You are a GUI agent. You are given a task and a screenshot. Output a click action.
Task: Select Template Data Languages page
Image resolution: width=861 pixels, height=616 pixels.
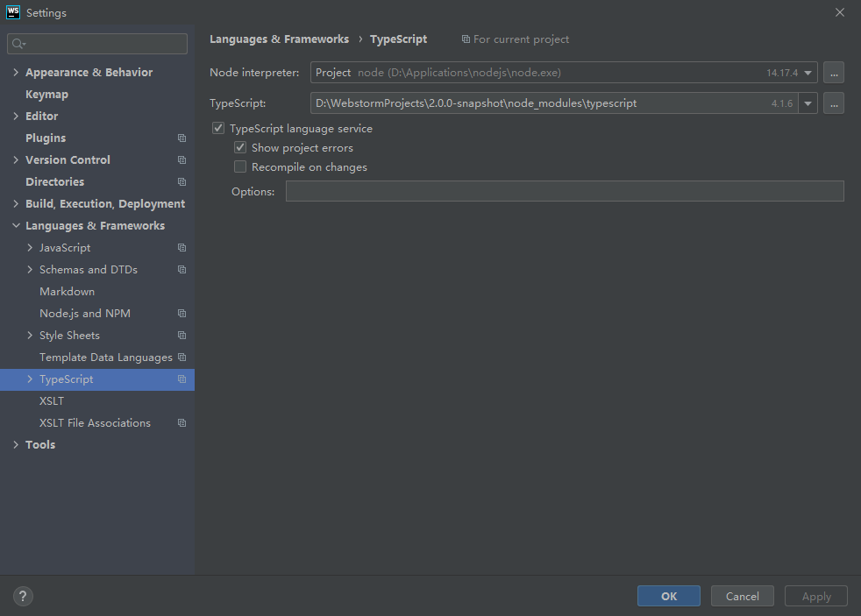pos(106,358)
